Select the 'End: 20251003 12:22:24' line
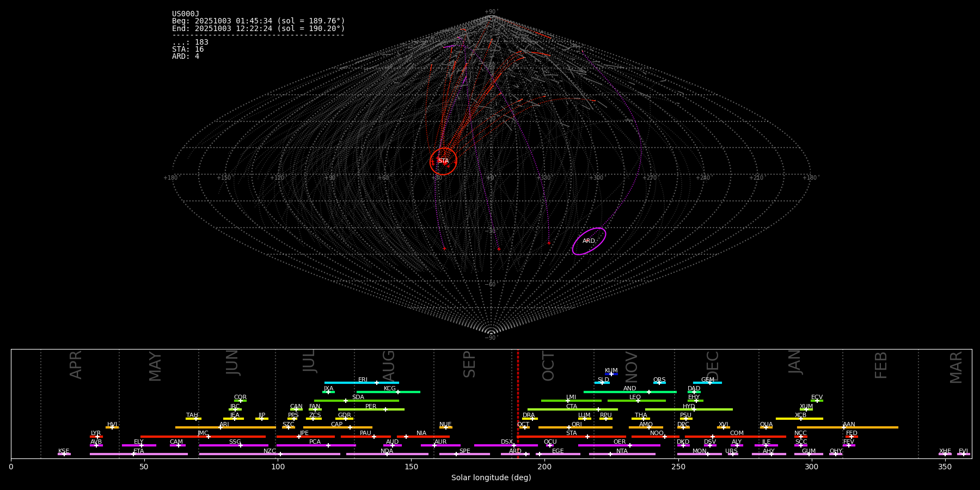The image size is (980, 490). click(259, 28)
